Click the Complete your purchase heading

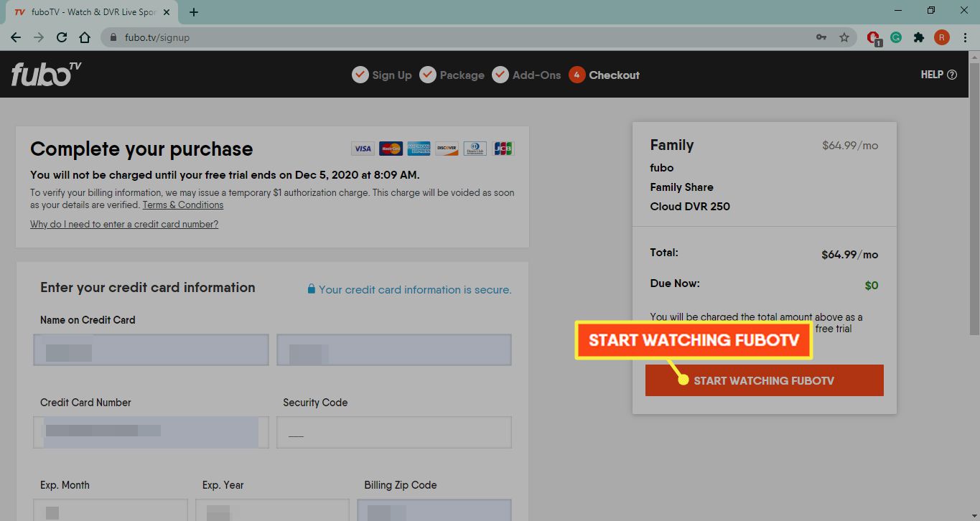point(141,149)
